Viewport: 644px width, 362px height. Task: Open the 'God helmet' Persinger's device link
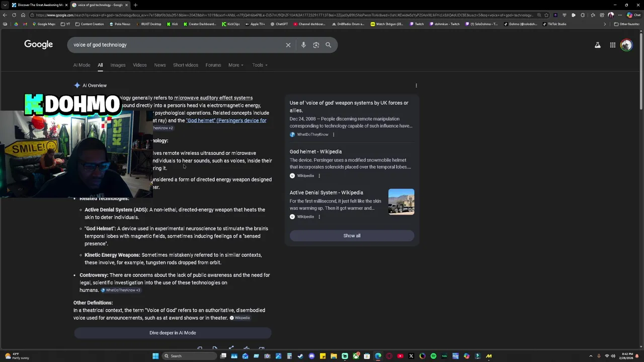226,121
